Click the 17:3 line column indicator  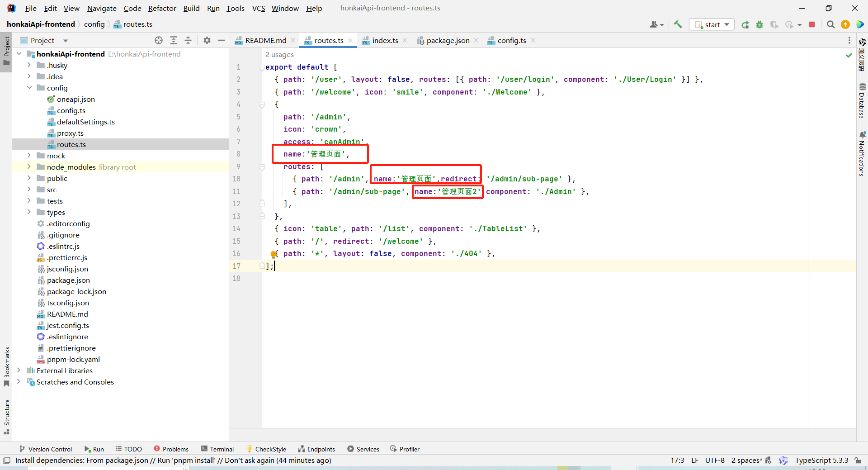(x=677, y=460)
